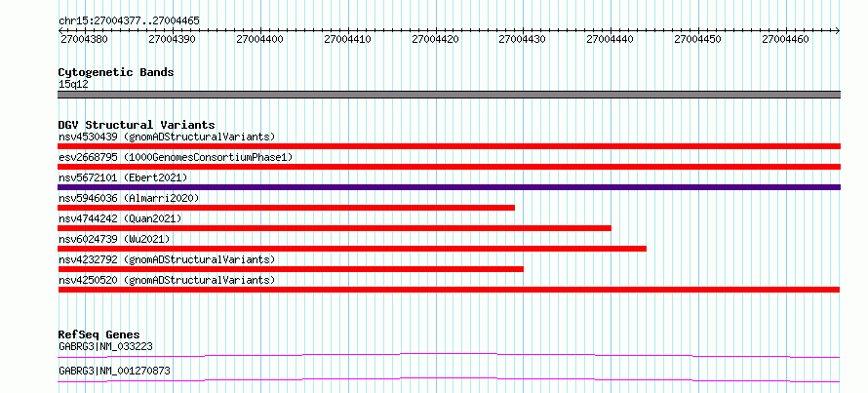This screenshot has width=868, height=393.
Task: Select the red bar for nsv6024739
Action: click(x=352, y=249)
